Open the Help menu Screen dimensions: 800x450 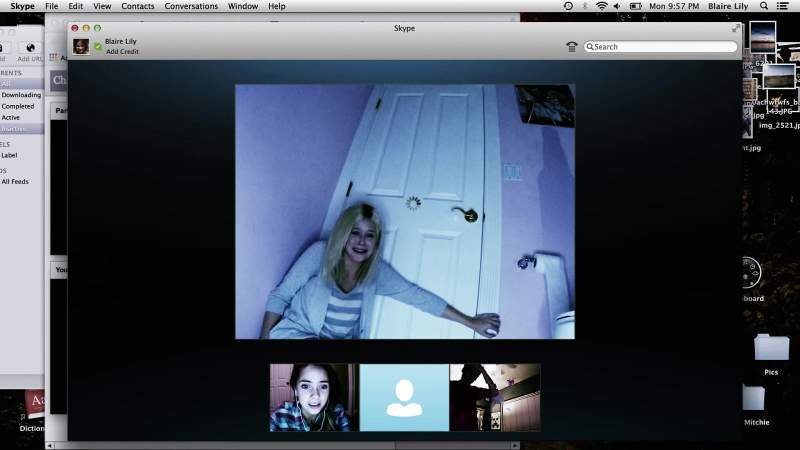pyautogui.click(x=277, y=6)
